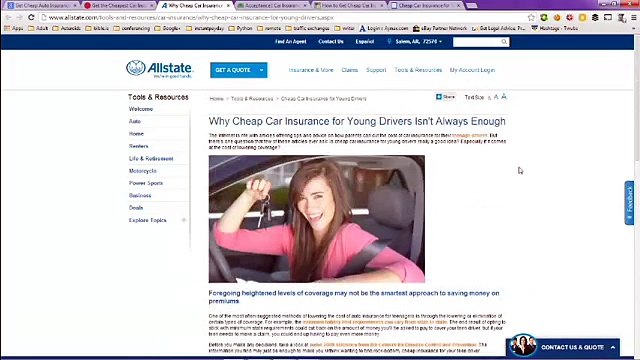Screen dimensions: 640x360
Task: Click the location pin icon near Salem, AR
Action: (389, 41)
